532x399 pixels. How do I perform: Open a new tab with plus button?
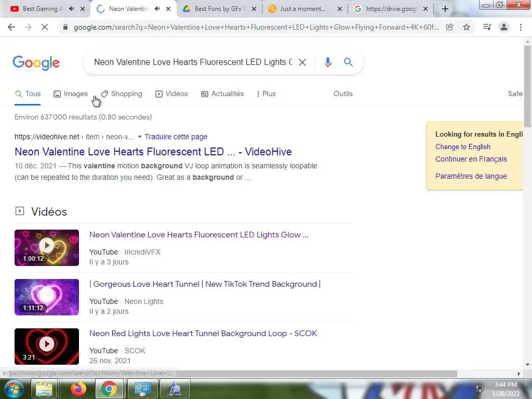445,9
